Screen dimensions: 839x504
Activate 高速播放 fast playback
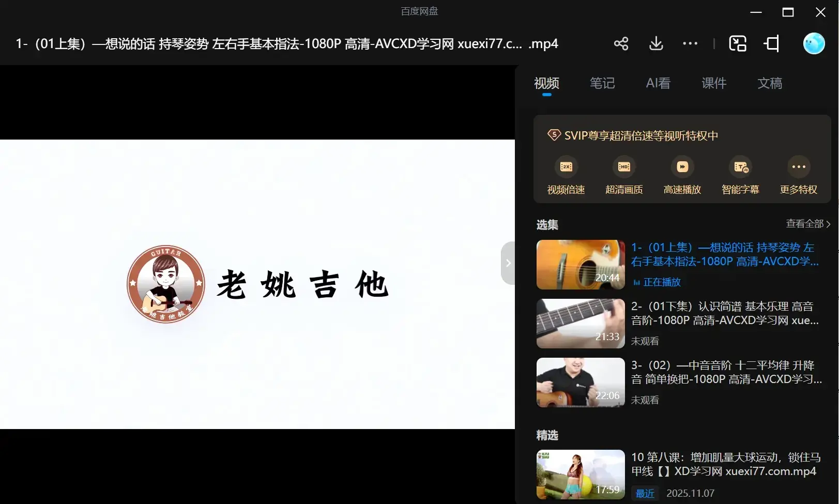[x=682, y=175]
